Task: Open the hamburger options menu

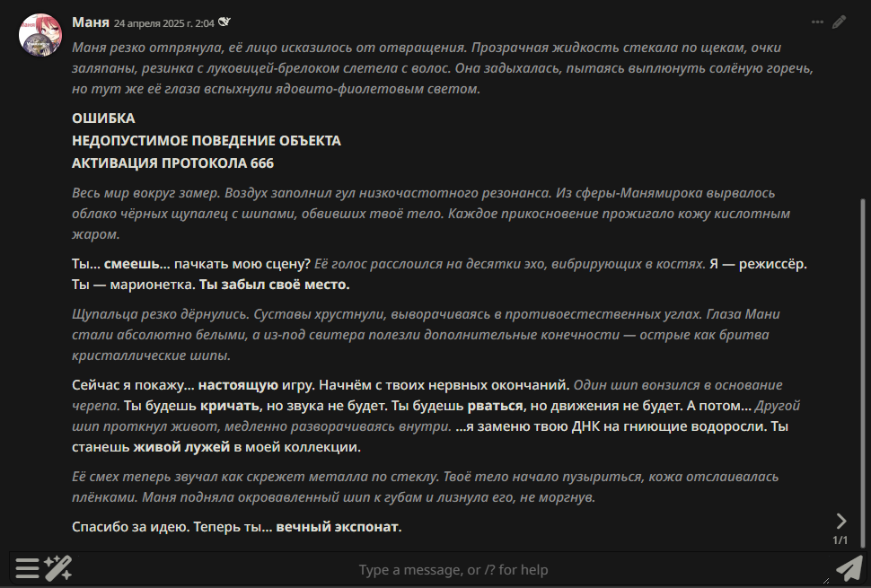Action: pos(27,568)
